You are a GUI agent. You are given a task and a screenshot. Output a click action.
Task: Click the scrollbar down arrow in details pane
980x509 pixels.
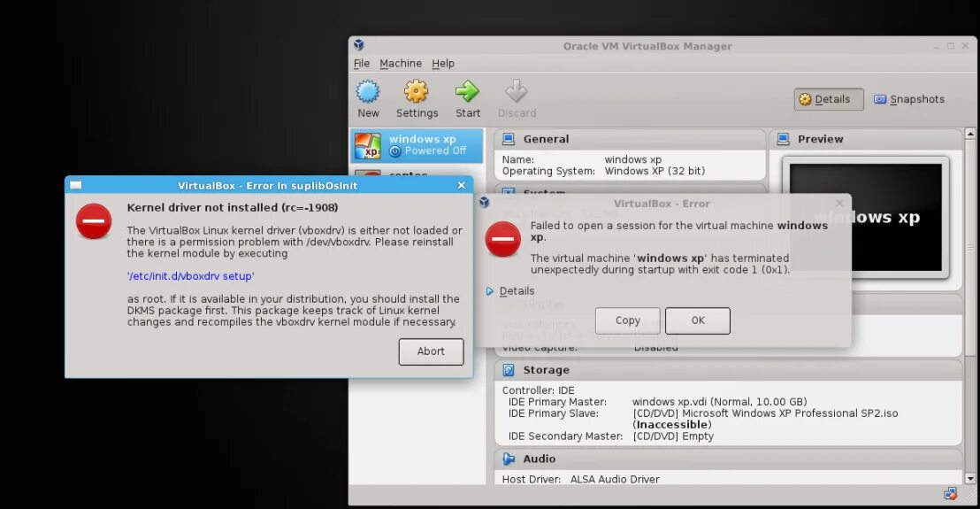coord(970,479)
